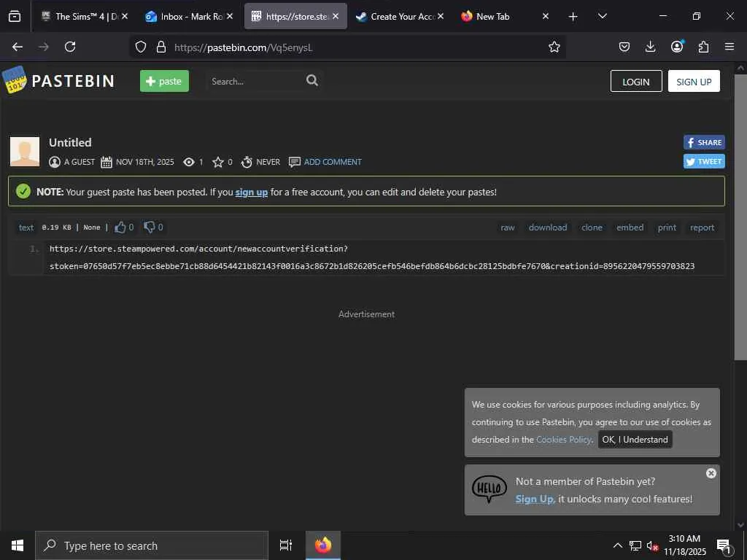Click the clone link
The image size is (747, 560).
(592, 227)
